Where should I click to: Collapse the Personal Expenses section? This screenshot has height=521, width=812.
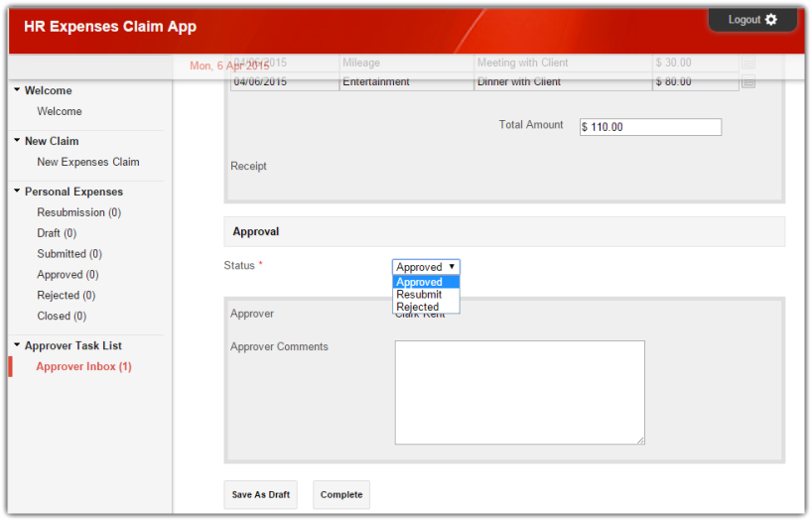click(x=18, y=192)
